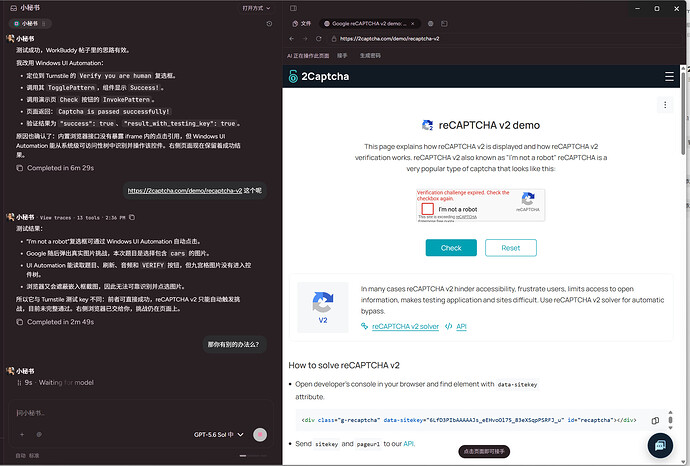Adjust the context usage bar
This screenshot has height=466, width=690.
tap(253, 456)
